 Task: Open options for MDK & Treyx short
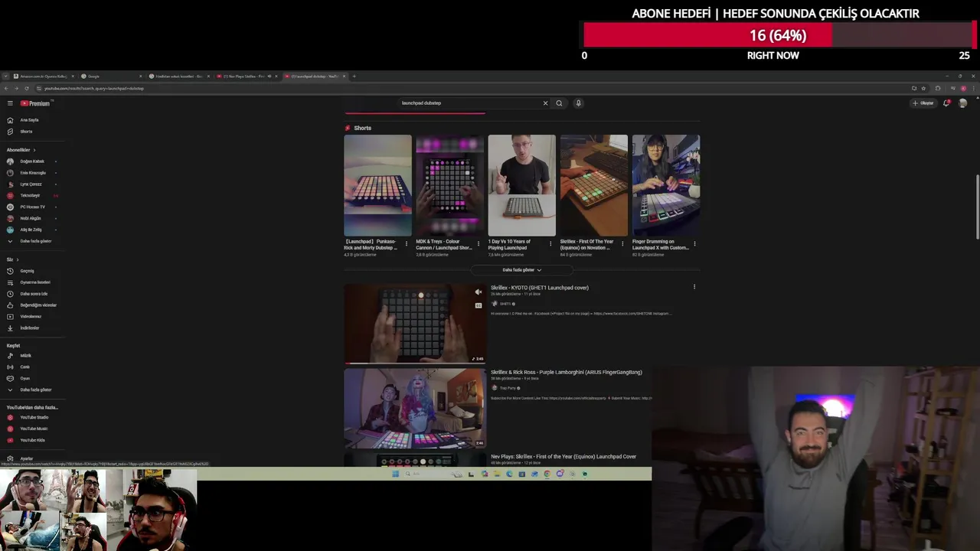point(479,244)
